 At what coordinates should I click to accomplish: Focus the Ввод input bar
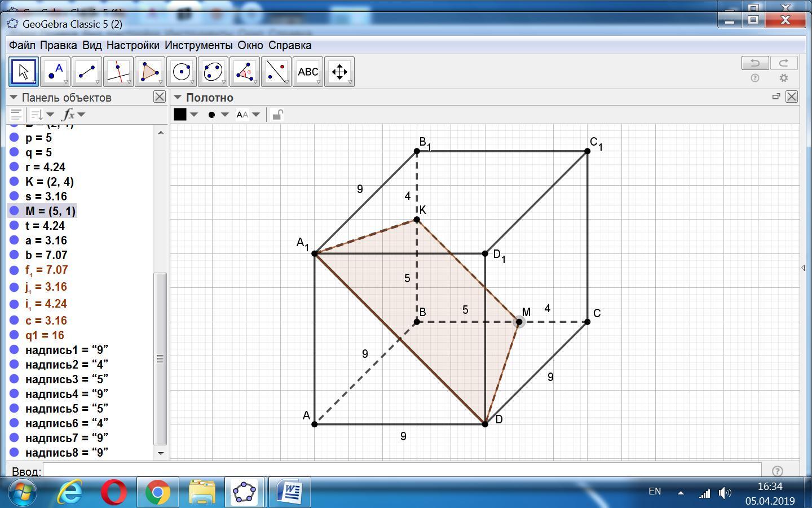[x=402, y=471]
